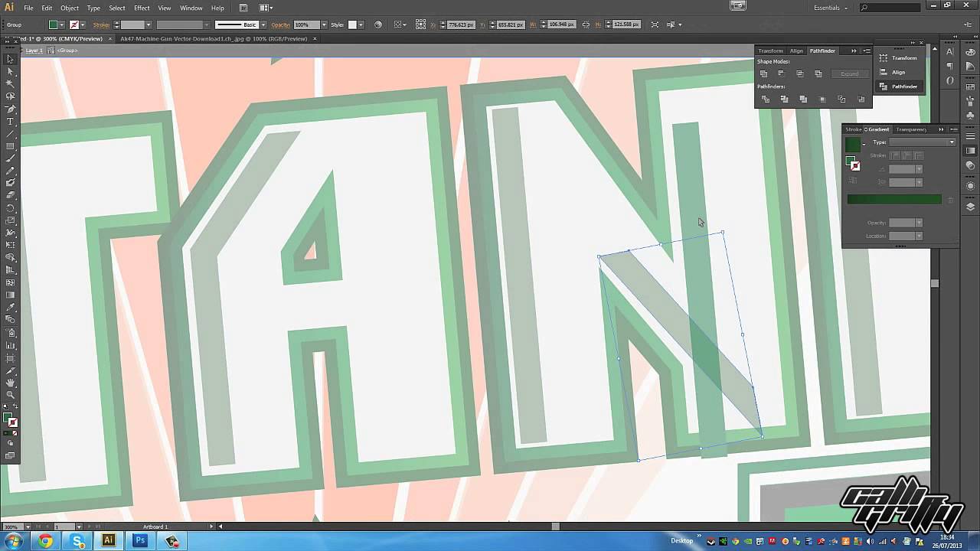Open the Effect menu
Viewport: 980px width, 551px height.
[x=142, y=8]
